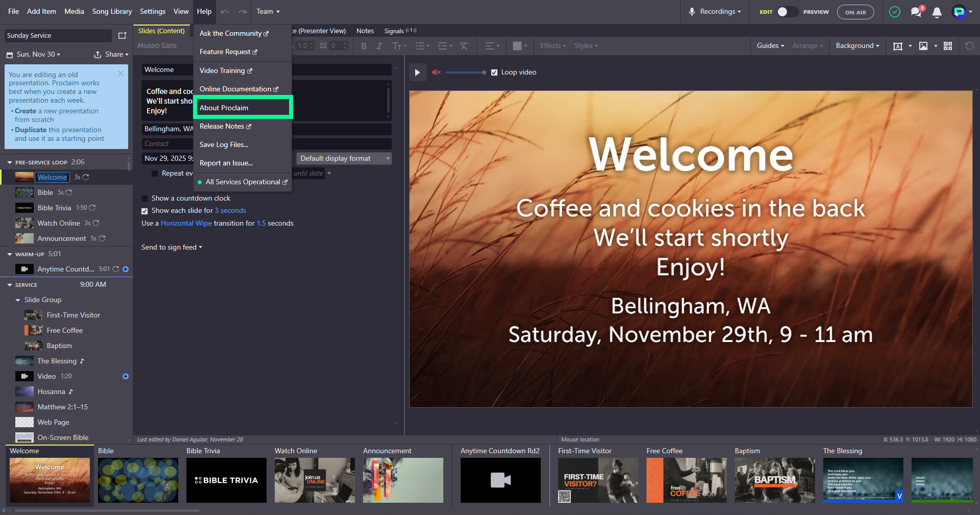Image resolution: width=980 pixels, height=515 pixels.
Task: Open Release Notes menu entry
Action: click(x=243, y=126)
